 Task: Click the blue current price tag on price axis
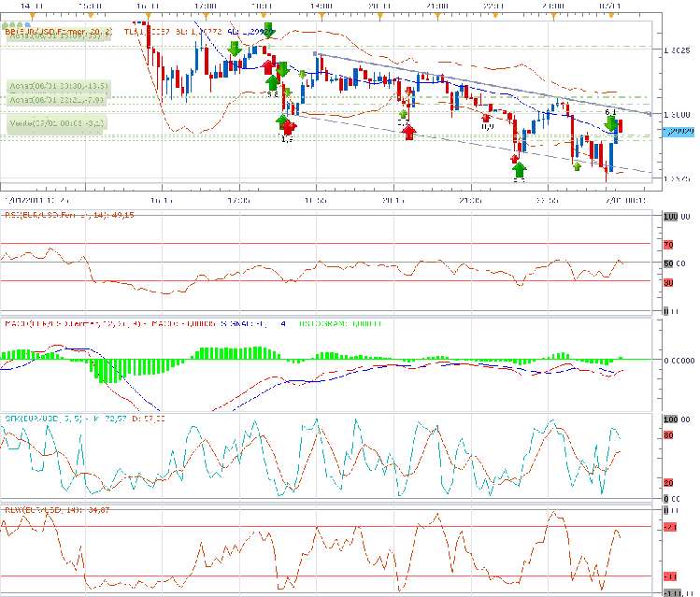tap(674, 133)
